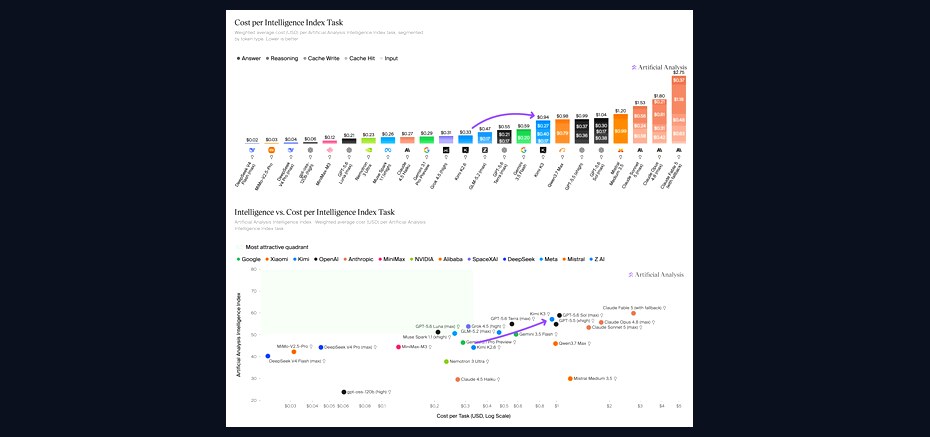Image resolution: width=930 pixels, height=437 pixels.
Task: Toggle OpenAI in the scatter chart legend
Action: click(x=326, y=259)
